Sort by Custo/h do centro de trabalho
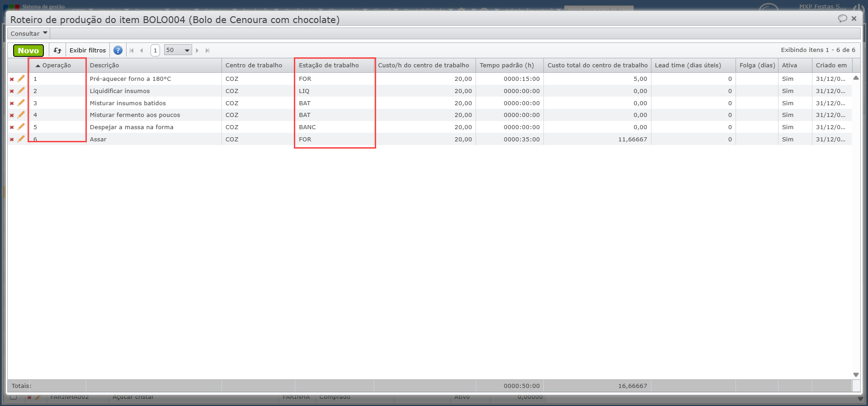 (x=425, y=65)
